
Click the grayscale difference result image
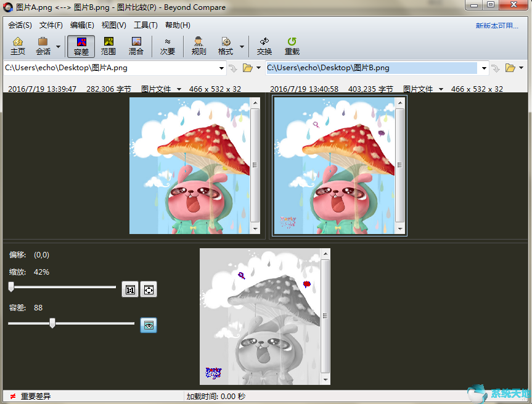(260, 317)
